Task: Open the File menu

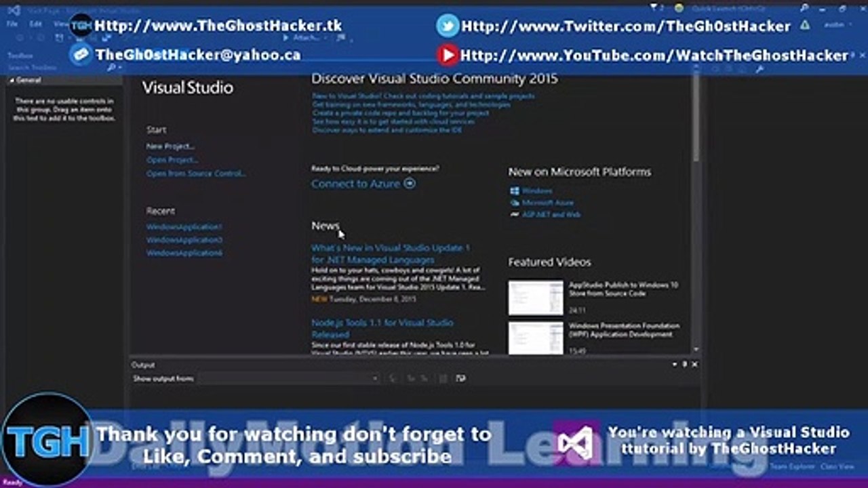Action: tap(12, 24)
